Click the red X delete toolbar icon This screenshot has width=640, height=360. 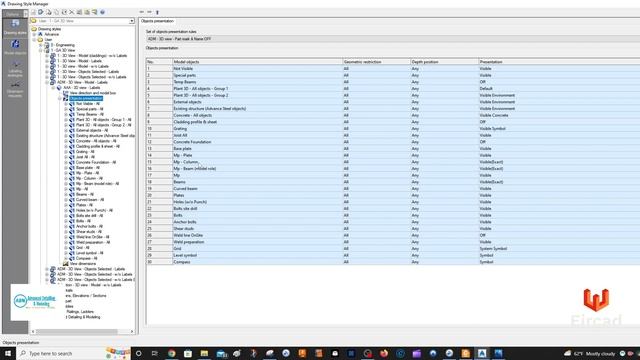pos(71,12)
